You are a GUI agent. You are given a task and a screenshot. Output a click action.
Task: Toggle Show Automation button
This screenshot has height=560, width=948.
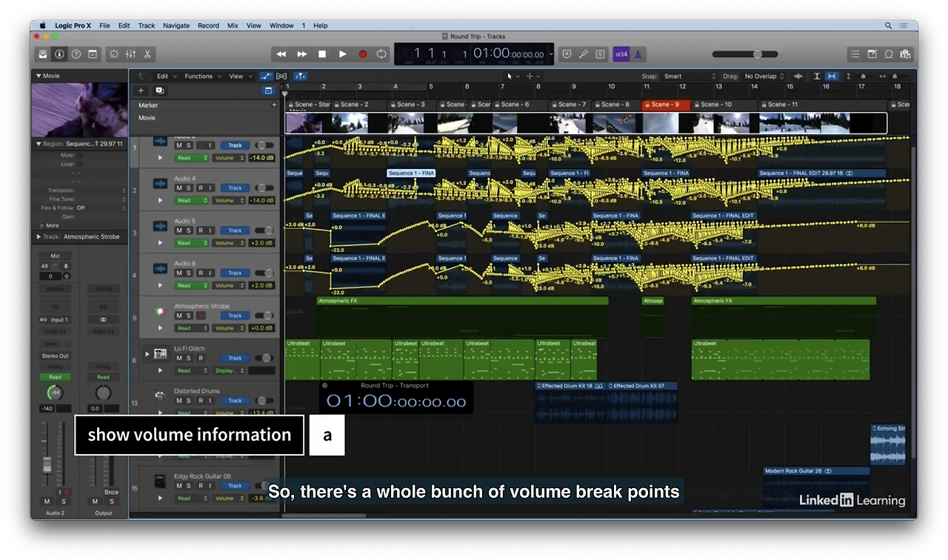coord(266,76)
